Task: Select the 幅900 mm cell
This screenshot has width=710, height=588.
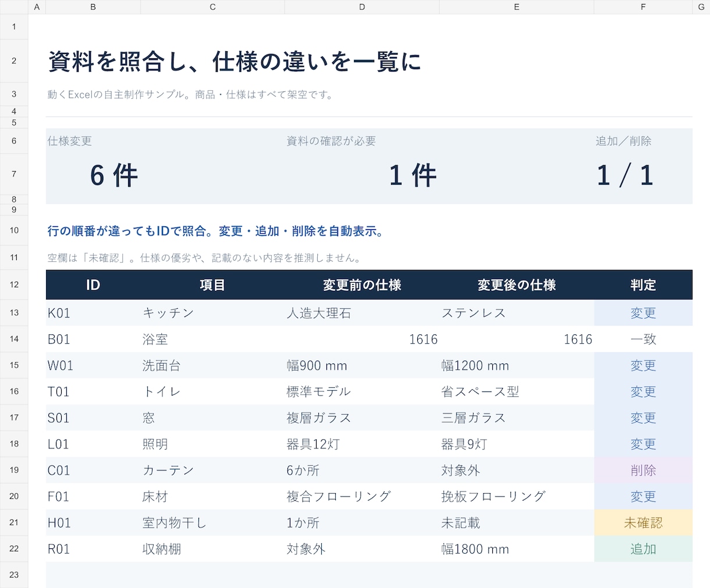Action: coord(362,365)
